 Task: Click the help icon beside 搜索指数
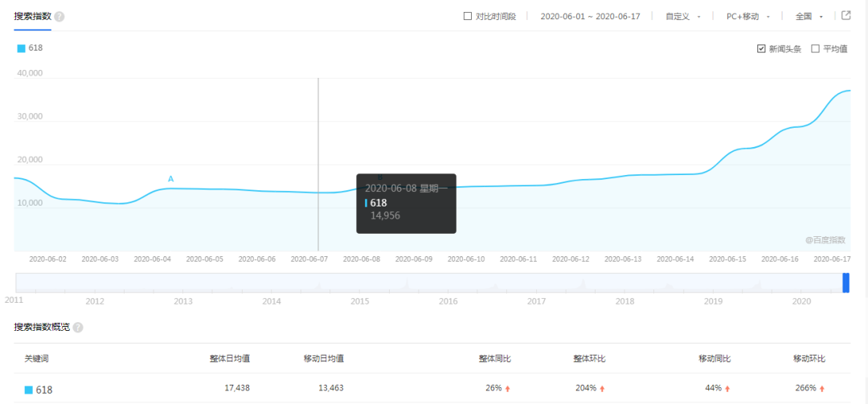[59, 17]
